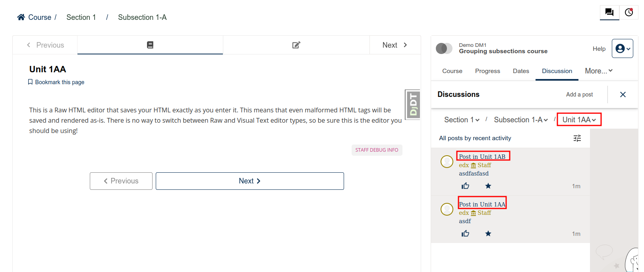Expand the Subsection 1-A topic dropdown
Viewport: 644px width, 272px height.
[521, 120]
